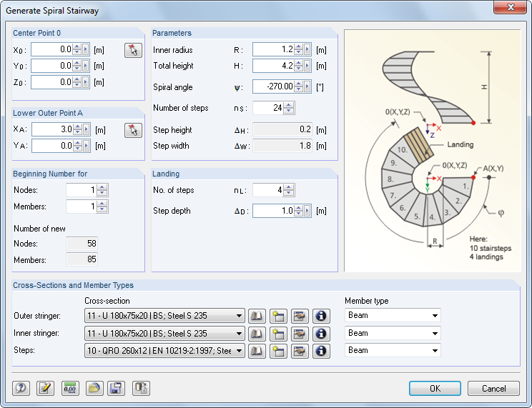The width and height of the screenshot is (532, 408).
Task: Create new cross-section for Outer stringer
Action: (x=278, y=316)
